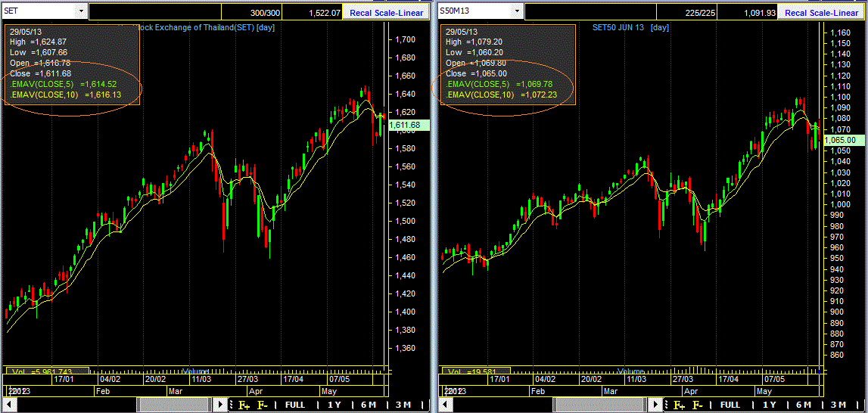Click F+ zoom in icon on S50M13 chart
The image size is (868, 413).
point(680,405)
